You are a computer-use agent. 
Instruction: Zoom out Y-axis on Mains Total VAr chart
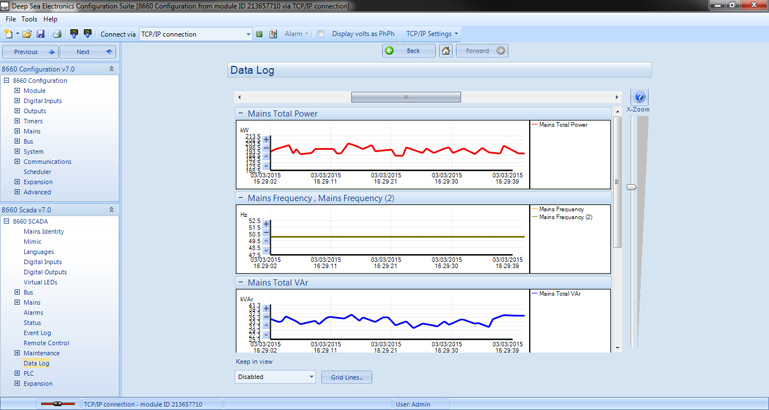[x=266, y=317]
